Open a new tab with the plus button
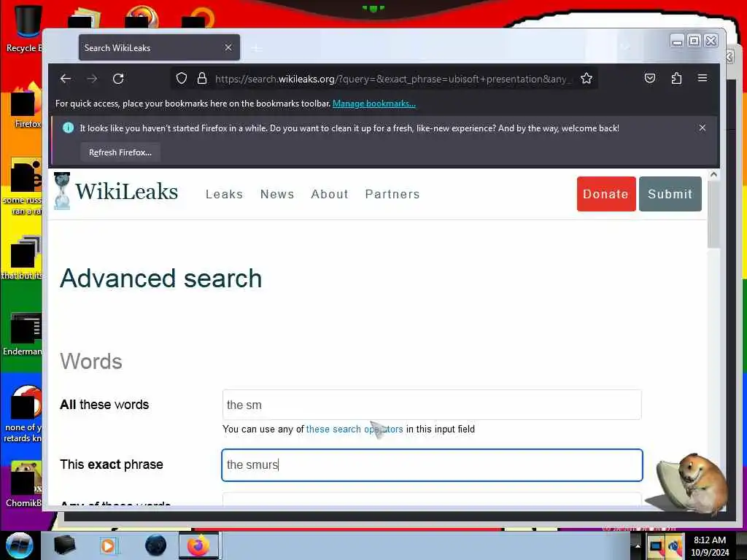This screenshot has width=747, height=560. [x=256, y=48]
